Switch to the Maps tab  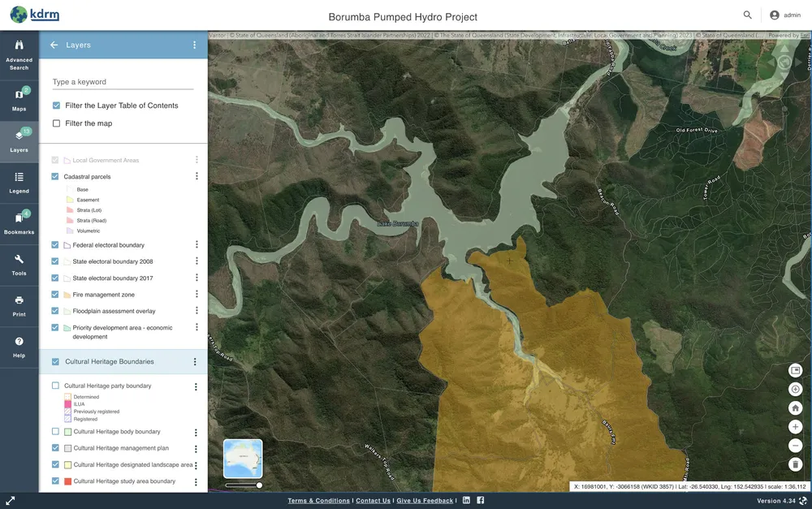click(x=19, y=97)
